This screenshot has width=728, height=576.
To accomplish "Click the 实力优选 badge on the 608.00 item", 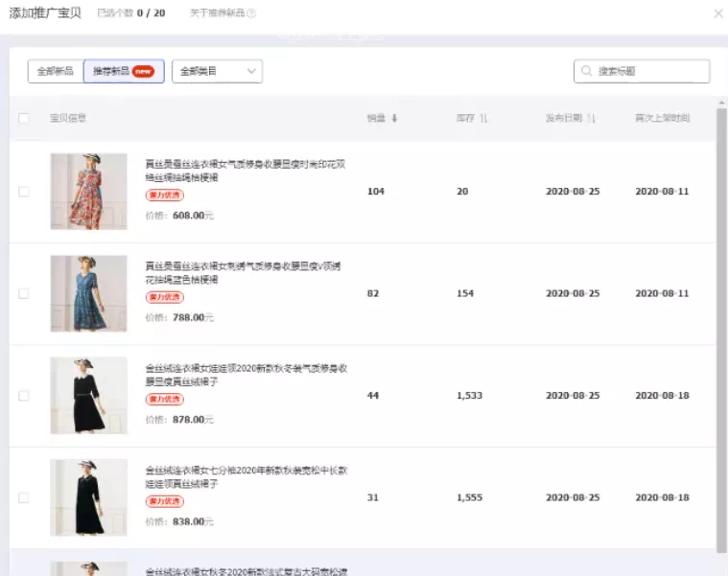I will (x=165, y=196).
